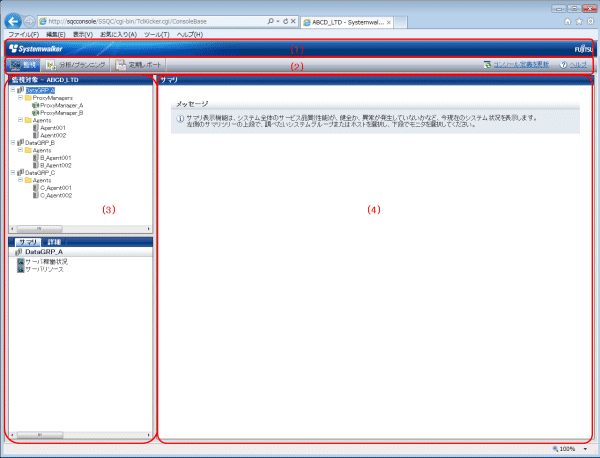Click the C_Agent002 host icon

(36, 195)
